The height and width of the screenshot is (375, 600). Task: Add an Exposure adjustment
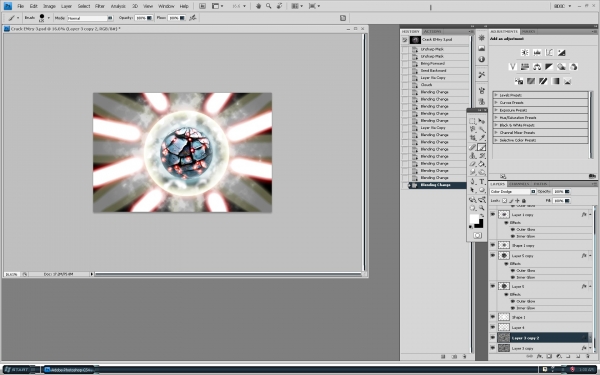pyautogui.click(x=561, y=53)
